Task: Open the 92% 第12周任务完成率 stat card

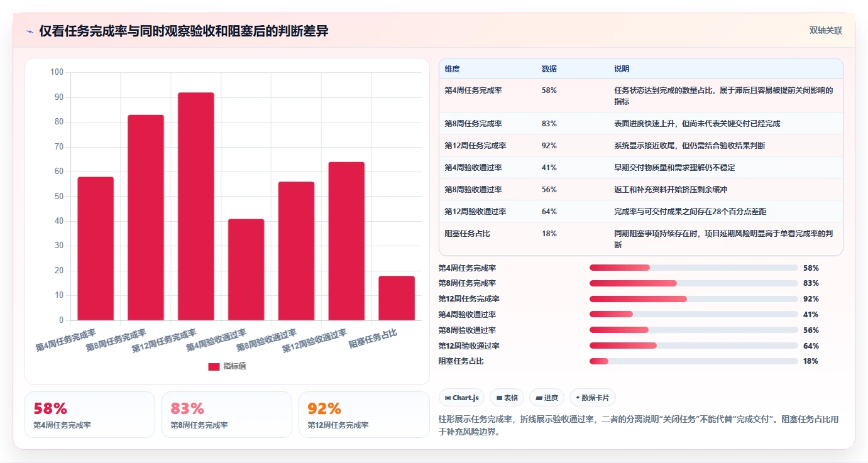Action: point(364,415)
